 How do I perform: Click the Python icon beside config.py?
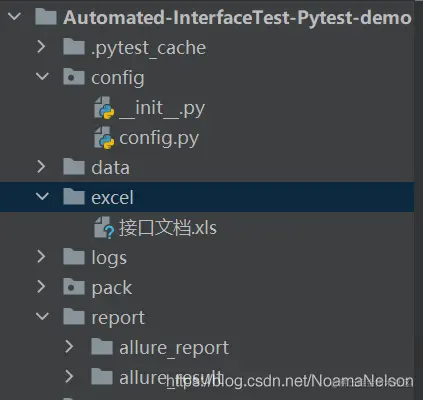pos(104,138)
